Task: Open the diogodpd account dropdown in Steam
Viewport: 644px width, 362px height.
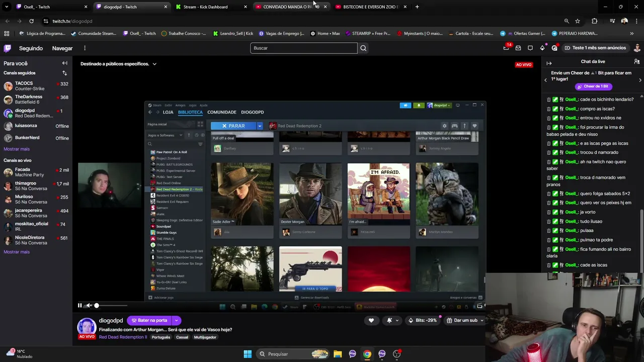Action: 439,105
